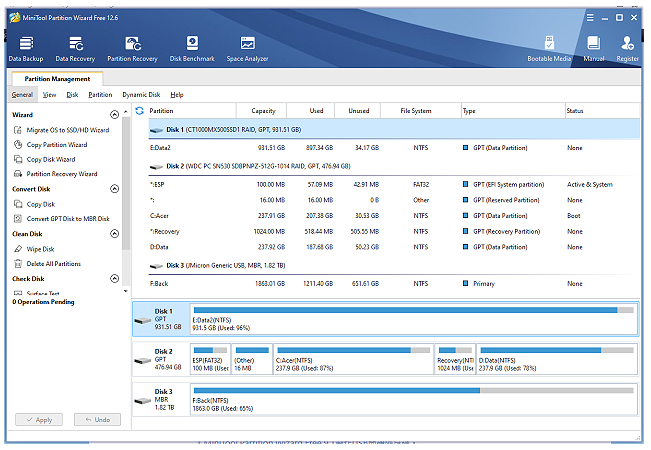Image resolution: width=651 pixels, height=450 pixels.
Task: Open the Help menu
Action: pyautogui.click(x=177, y=95)
